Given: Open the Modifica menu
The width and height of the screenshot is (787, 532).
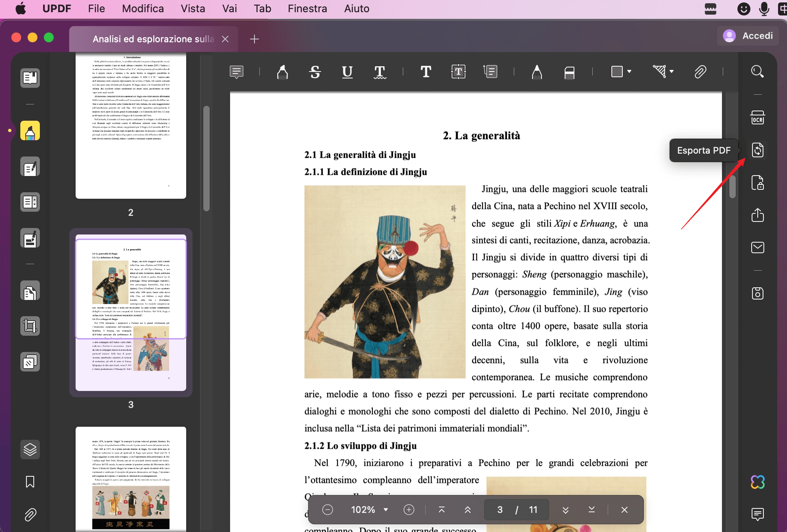Looking at the screenshot, I should [x=143, y=9].
